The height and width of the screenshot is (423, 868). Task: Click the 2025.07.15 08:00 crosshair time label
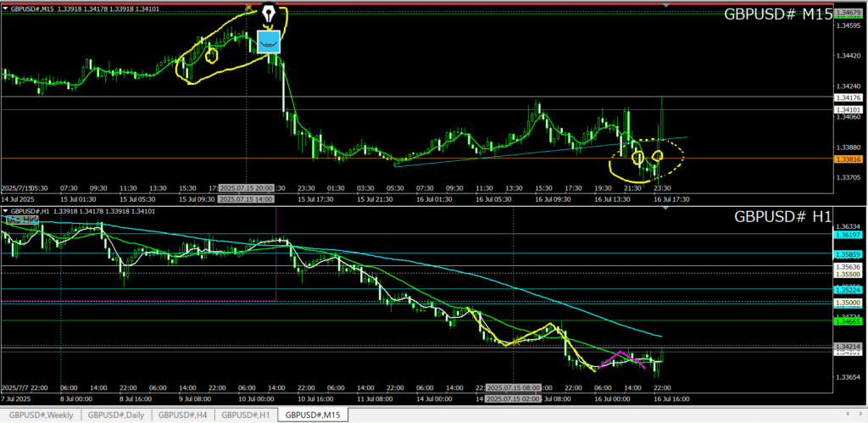click(513, 387)
